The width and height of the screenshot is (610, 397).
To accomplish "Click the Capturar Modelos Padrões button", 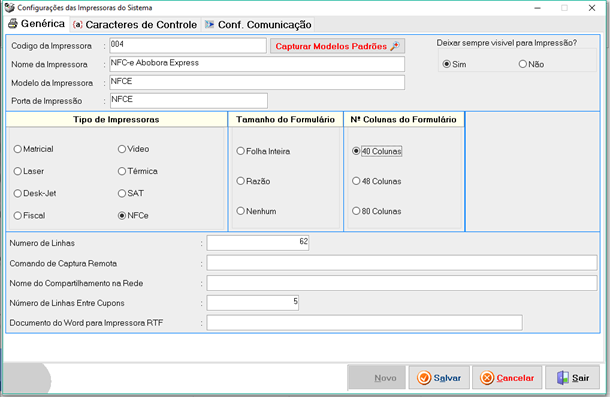I will [337, 46].
